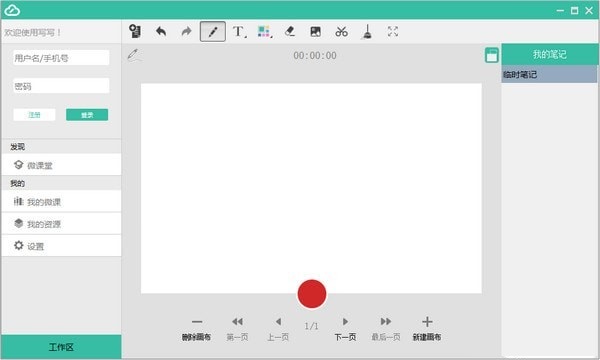Insert an image with picture icon

pos(316,31)
